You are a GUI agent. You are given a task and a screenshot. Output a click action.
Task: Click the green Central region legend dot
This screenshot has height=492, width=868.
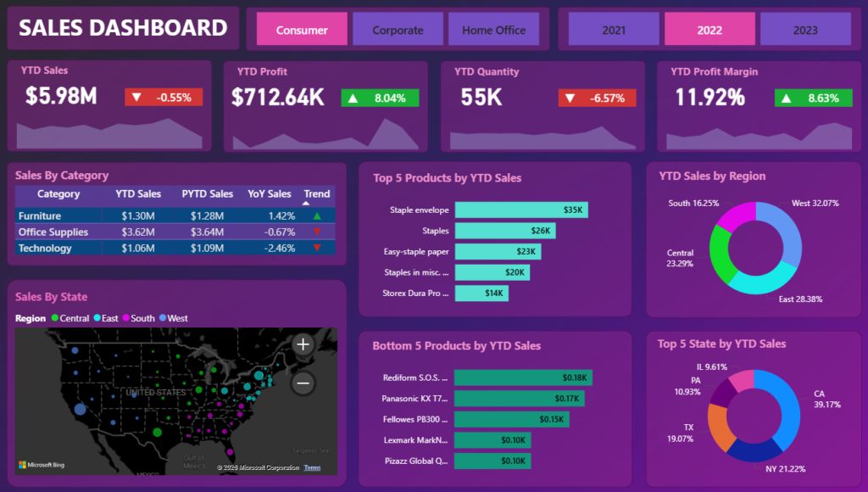[55, 318]
